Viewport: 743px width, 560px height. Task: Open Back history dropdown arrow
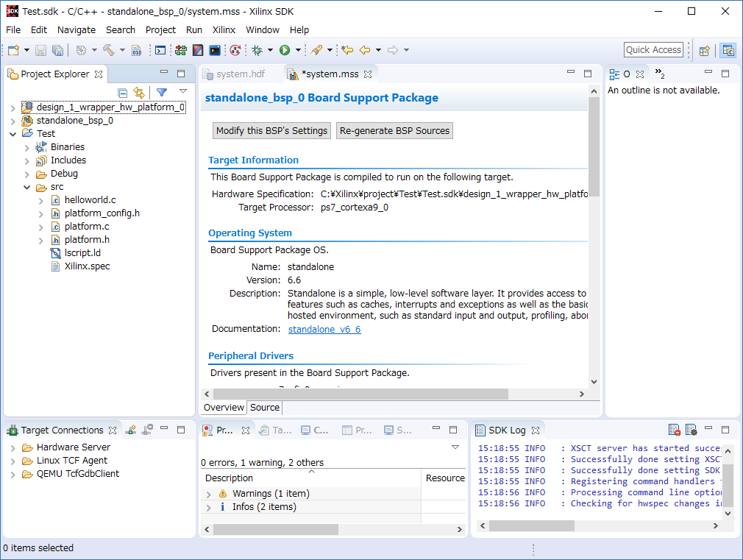coord(378,50)
